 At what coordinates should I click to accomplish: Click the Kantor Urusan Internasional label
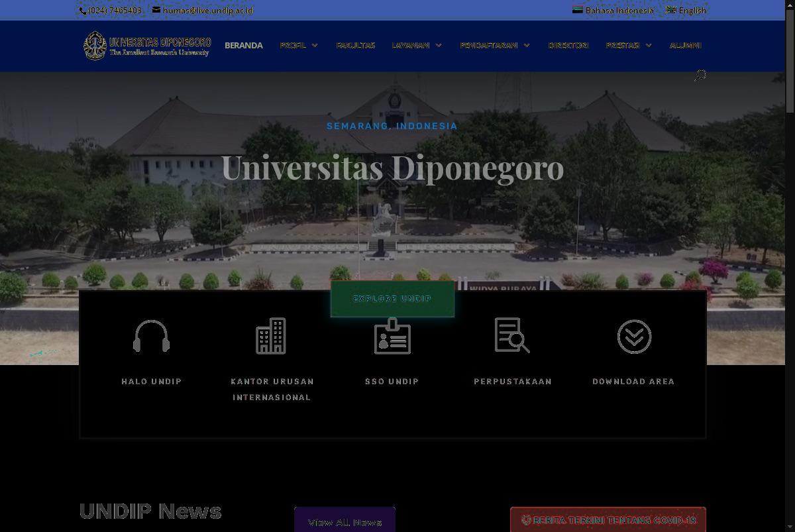pyautogui.click(x=272, y=390)
